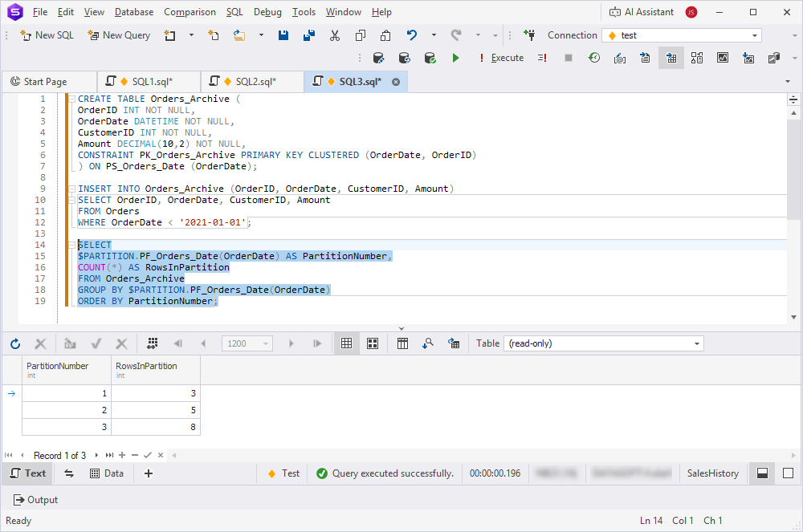Toggle split view layout in the status bar

(762, 473)
